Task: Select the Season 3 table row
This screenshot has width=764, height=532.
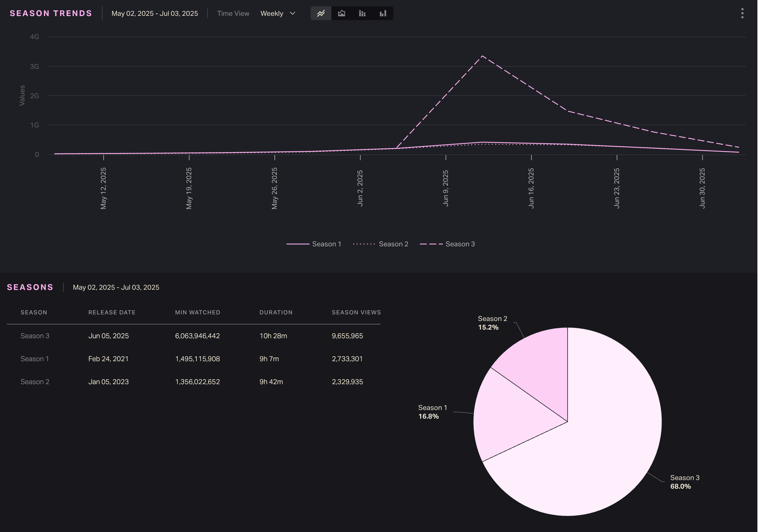Action: click(35, 336)
